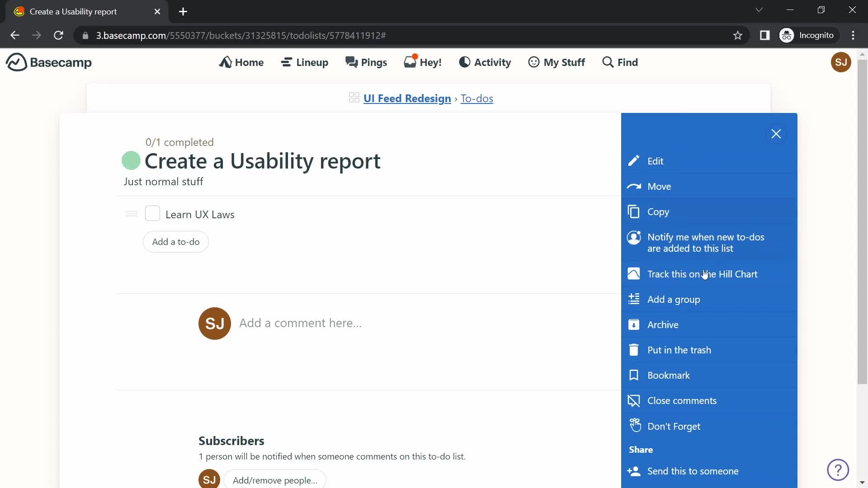Click the Add a to-do button

176,241
